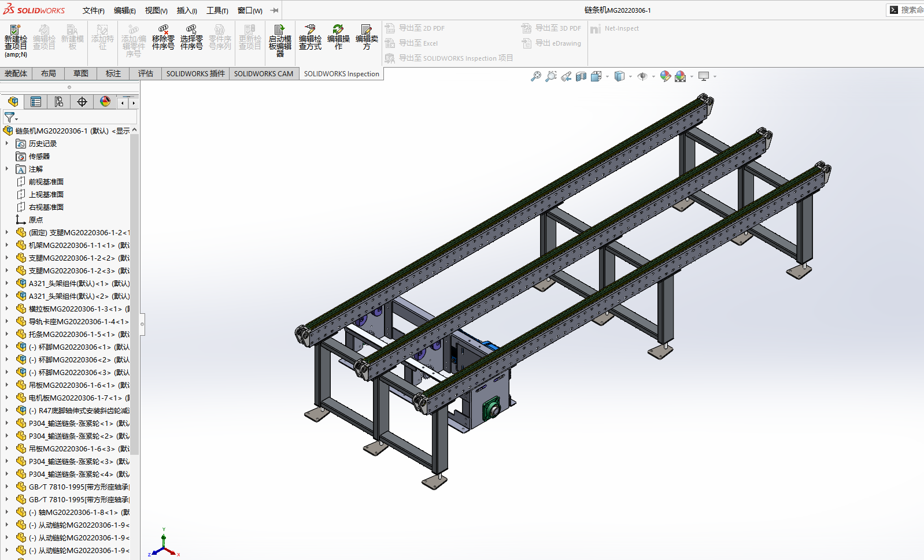Expand 历史记录 tree node

point(7,143)
